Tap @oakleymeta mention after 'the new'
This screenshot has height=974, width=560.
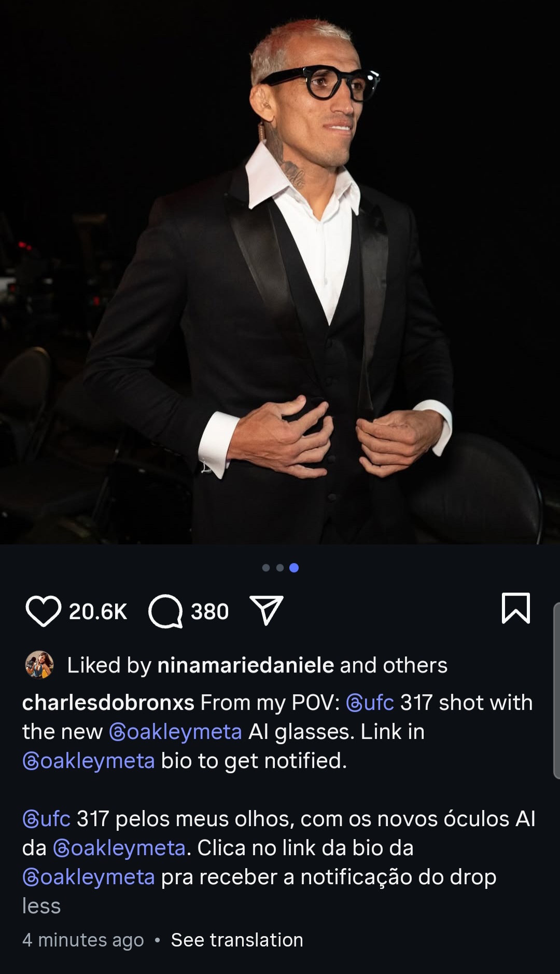point(175,732)
